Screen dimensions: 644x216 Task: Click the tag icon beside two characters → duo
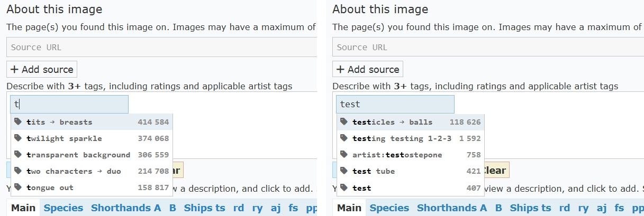pos(18,171)
